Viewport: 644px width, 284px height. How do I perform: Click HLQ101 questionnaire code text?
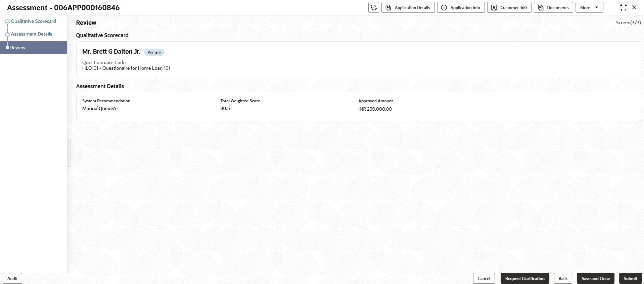126,68
